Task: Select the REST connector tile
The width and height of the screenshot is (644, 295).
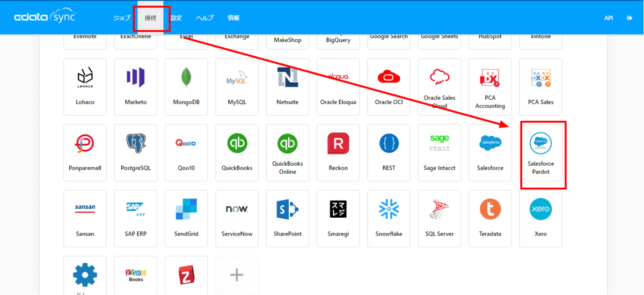Action: click(x=389, y=153)
